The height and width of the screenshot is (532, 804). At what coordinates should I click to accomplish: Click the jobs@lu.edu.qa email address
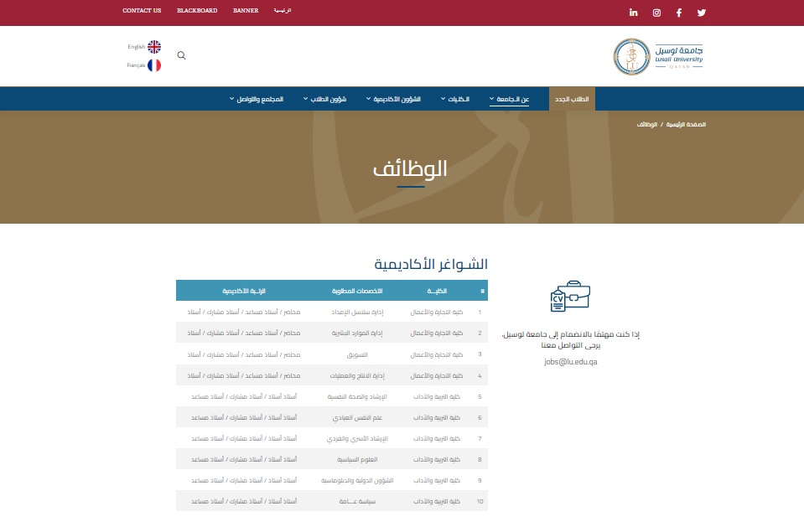[x=570, y=362]
